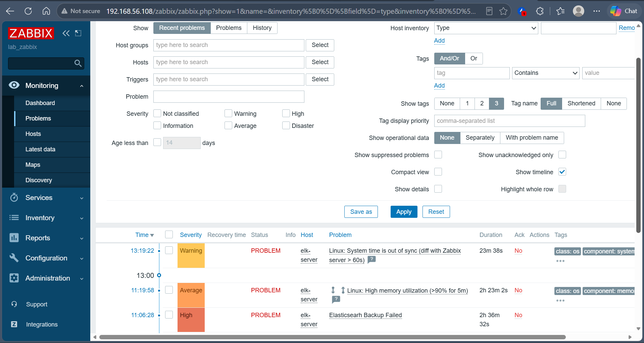The width and height of the screenshot is (644, 343).
Task: Click the Configuration wrench icon
Action: coord(14,258)
